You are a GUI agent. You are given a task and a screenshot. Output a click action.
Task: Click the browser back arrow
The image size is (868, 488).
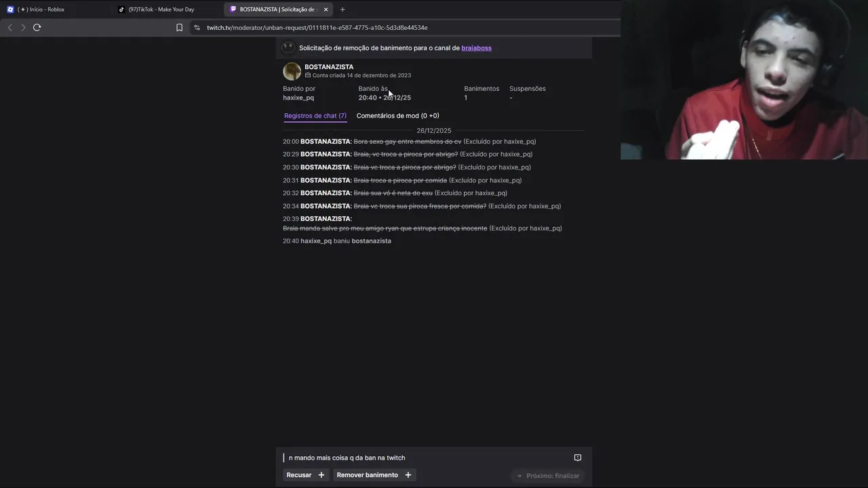[x=9, y=28]
